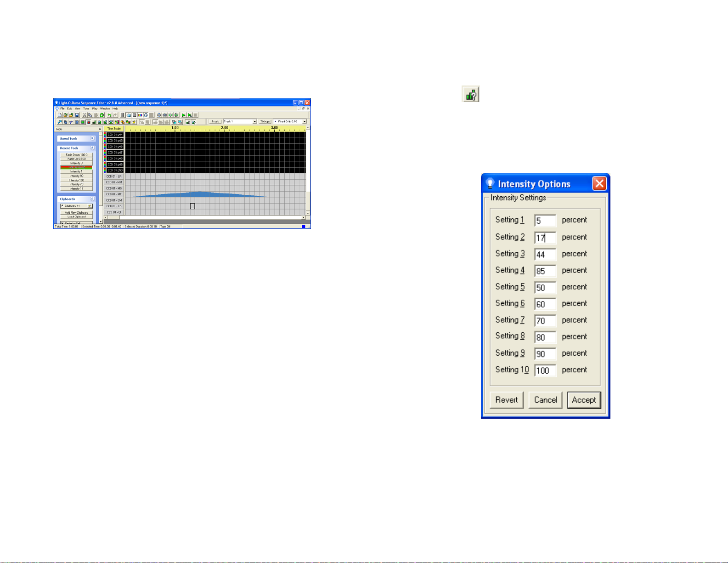This screenshot has height=563, width=728.
Task: Click the Timings button in the toolbar
Action: tap(265, 121)
